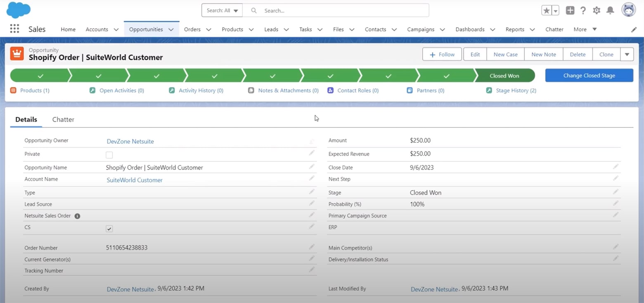Open the user profile avatar
644x303 pixels.
click(629, 9)
